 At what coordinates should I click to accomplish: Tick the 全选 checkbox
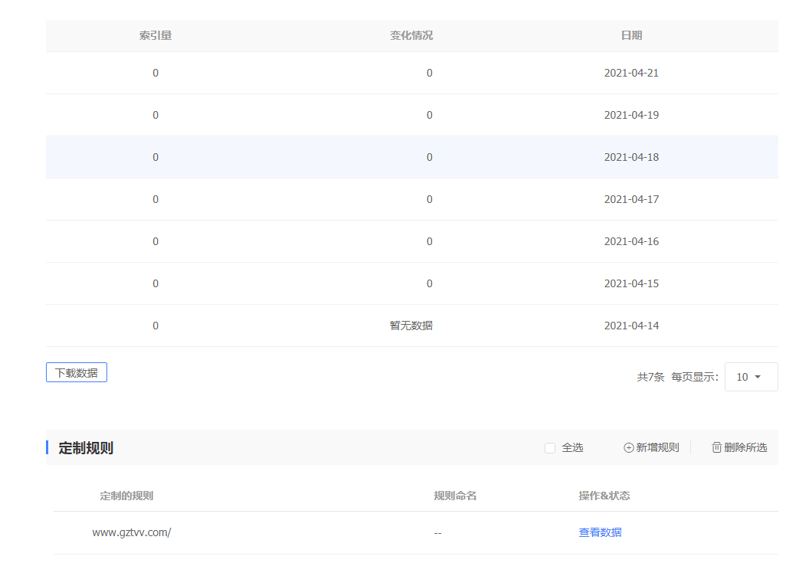[x=550, y=448]
